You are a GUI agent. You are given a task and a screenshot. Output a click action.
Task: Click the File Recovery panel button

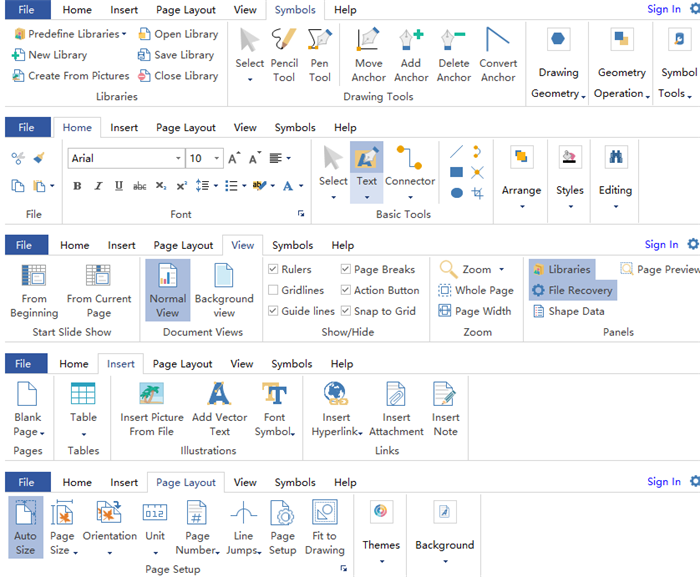click(572, 290)
